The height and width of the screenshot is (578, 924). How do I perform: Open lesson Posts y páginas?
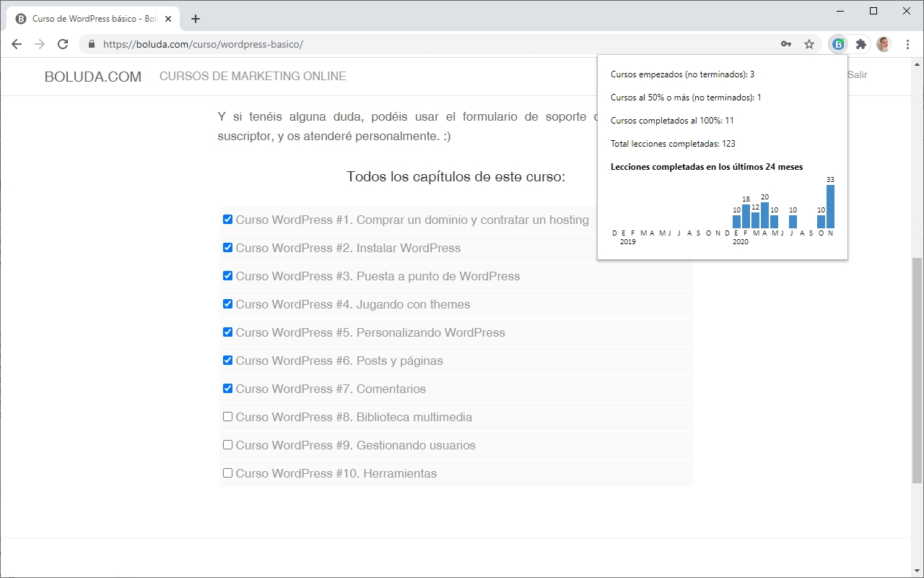click(x=339, y=361)
